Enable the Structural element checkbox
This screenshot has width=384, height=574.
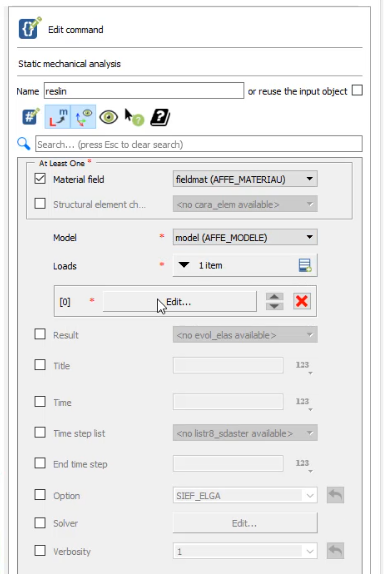40,203
